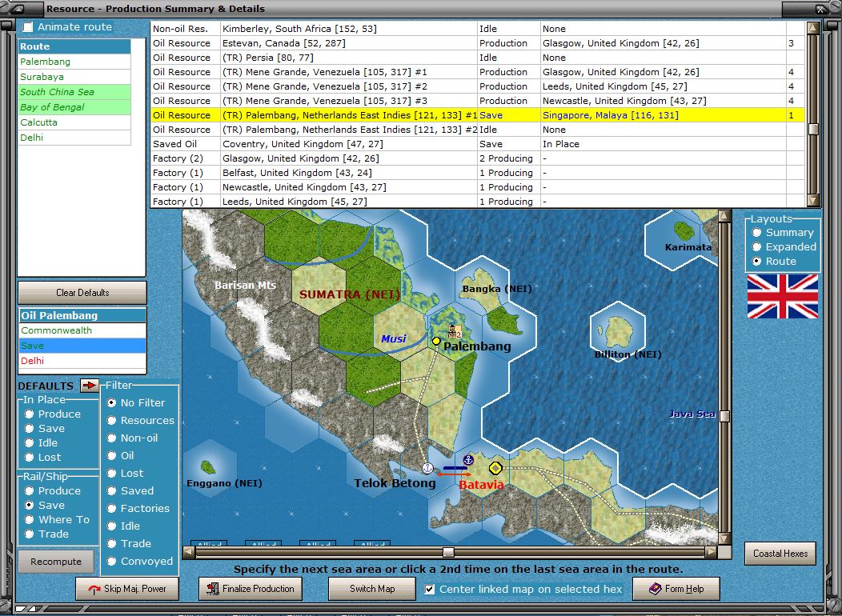Click the Clear Defaults button
This screenshot has width=842, height=616.
point(82,293)
